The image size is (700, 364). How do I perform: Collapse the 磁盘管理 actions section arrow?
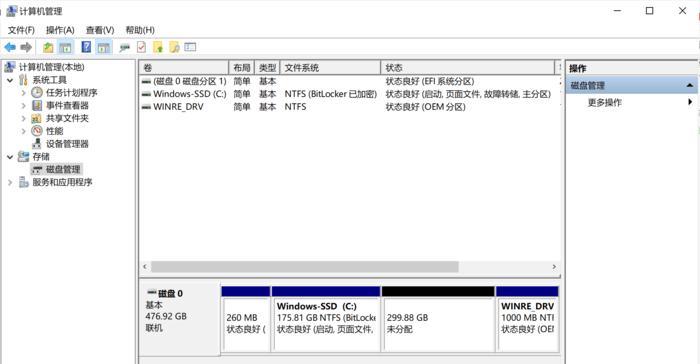click(x=690, y=85)
